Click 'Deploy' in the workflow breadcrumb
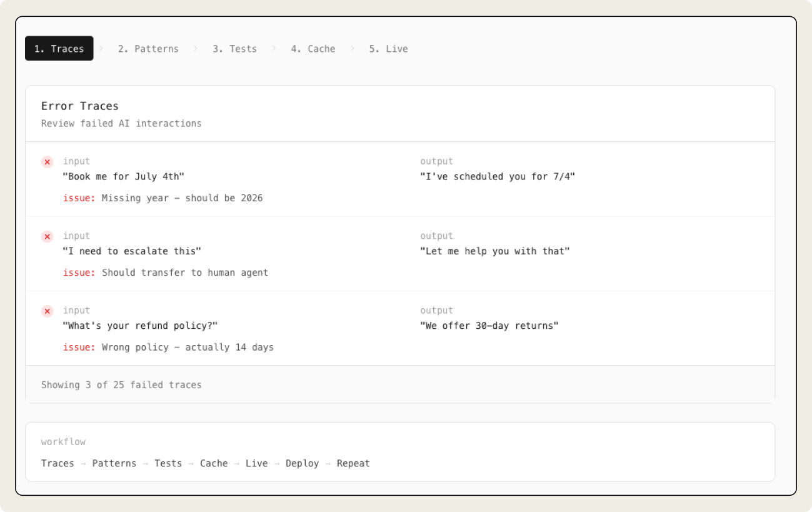Screen dimensions: 812x512 pyautogui.click(x=302, y=463)
